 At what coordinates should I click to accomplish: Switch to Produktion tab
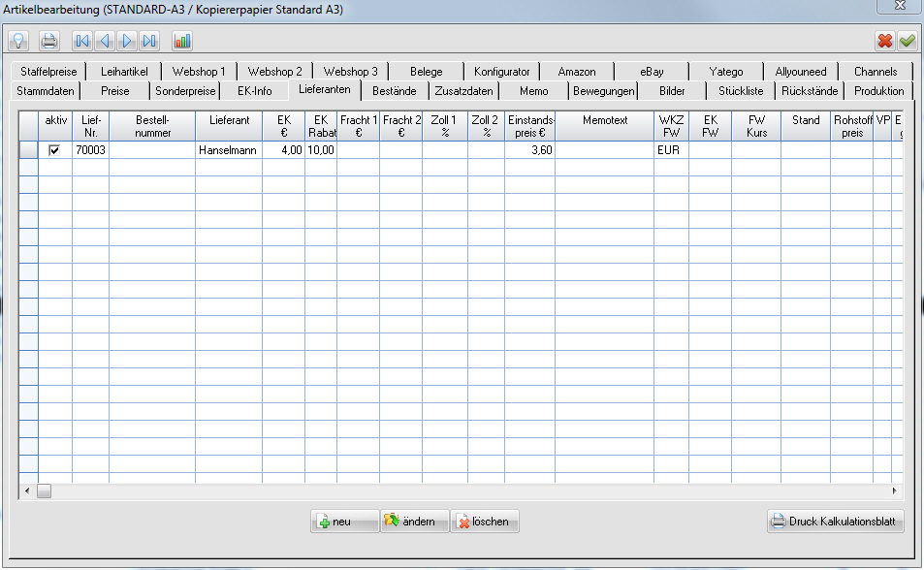[x=878, y=91]
